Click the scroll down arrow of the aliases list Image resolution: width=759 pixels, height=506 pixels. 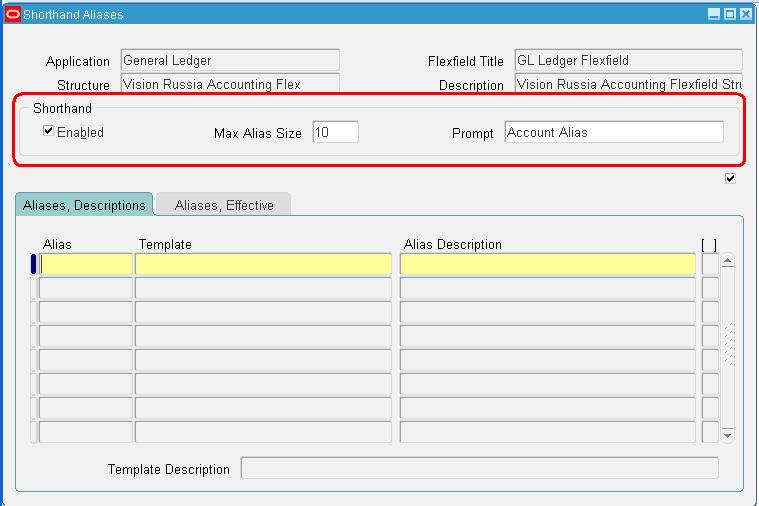(x=728, y=435)
